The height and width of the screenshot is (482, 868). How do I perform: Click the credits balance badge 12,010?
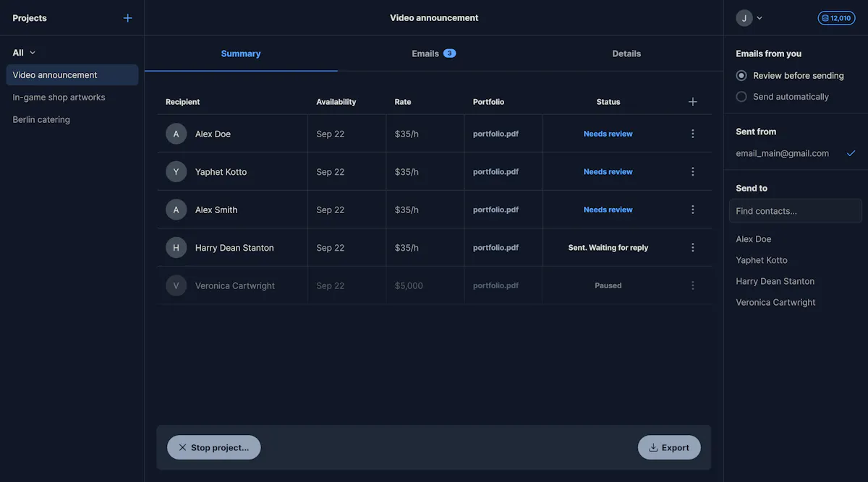836,18
